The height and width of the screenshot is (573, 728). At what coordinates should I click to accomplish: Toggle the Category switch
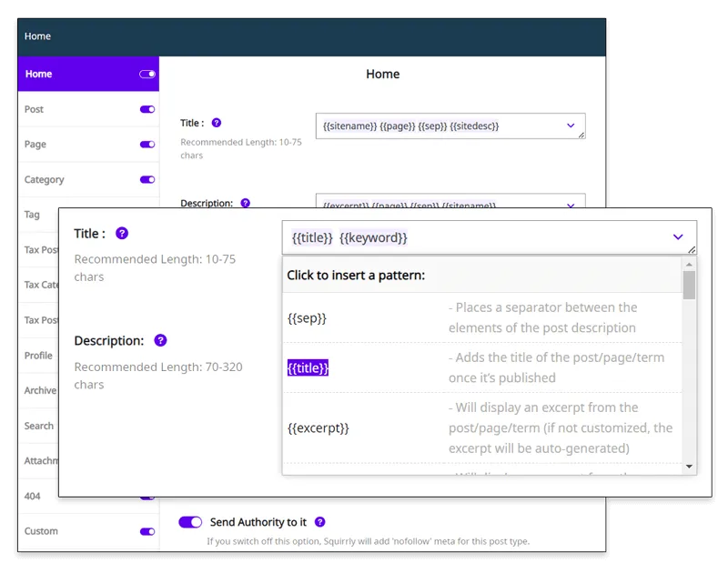tap(147, 180)
